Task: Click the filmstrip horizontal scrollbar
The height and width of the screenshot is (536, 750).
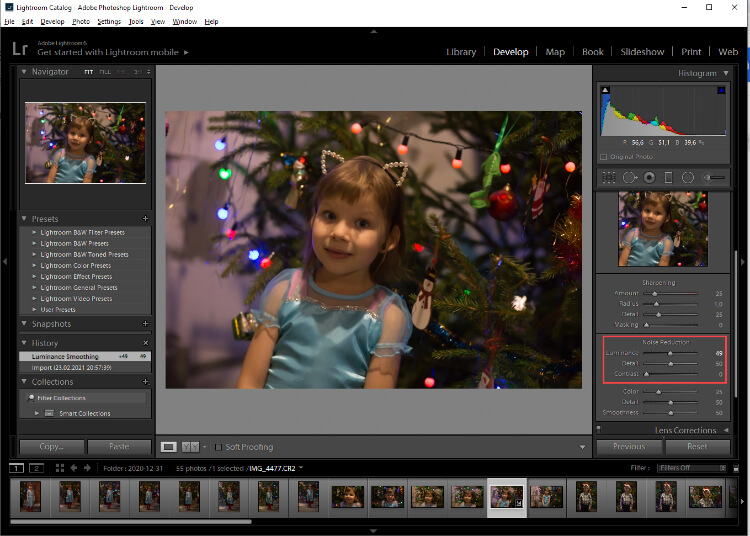Action: click(131, 522)
